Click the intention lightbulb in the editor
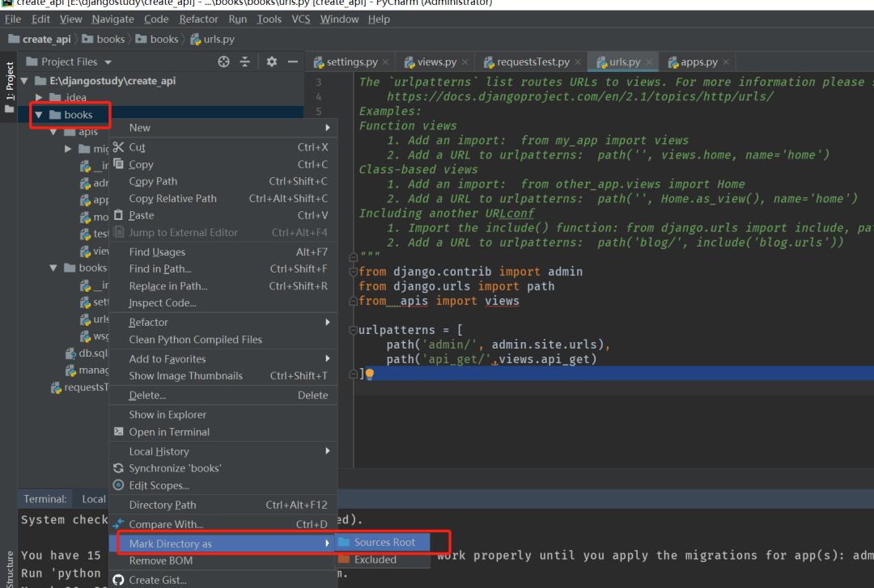Screen dimensions: 874x588 pos(369,374)
